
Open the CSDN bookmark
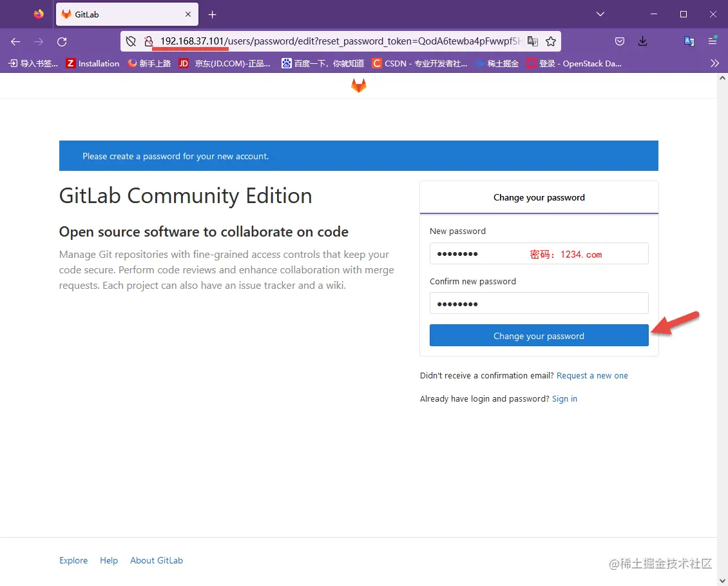pos(419,64)
